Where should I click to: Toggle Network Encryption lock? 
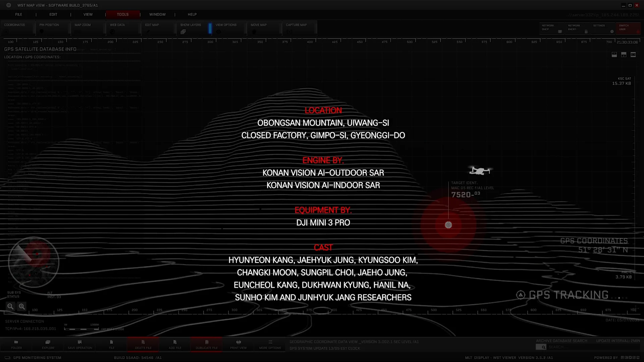(578, 28)
